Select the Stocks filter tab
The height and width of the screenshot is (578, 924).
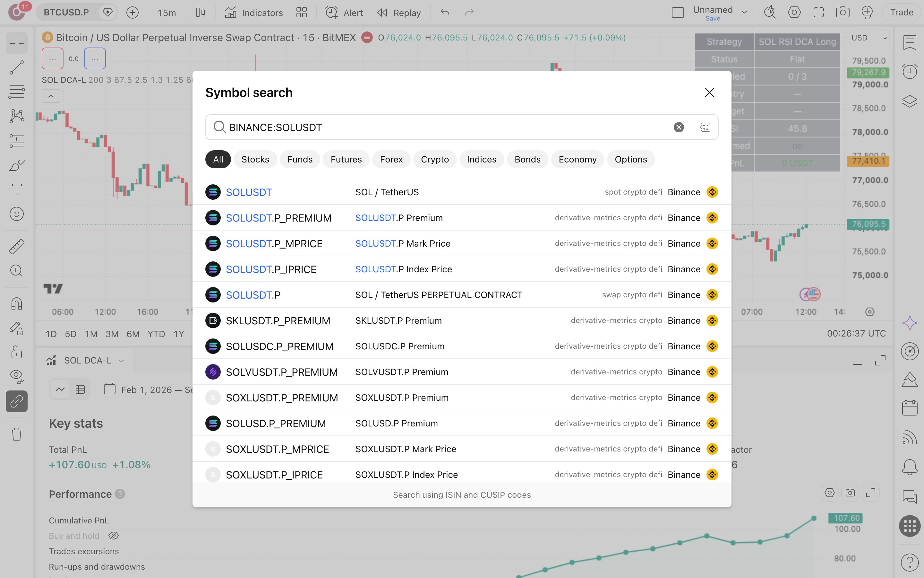pos(255,159)
